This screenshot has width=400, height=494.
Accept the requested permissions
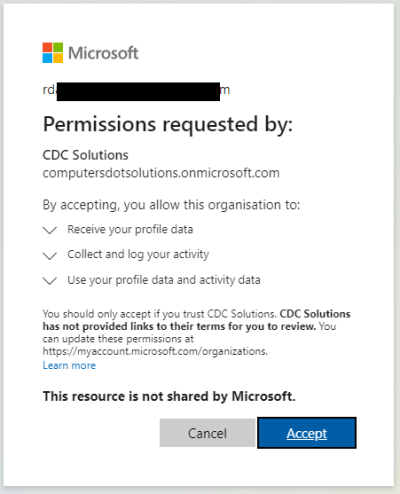(307, 433)
